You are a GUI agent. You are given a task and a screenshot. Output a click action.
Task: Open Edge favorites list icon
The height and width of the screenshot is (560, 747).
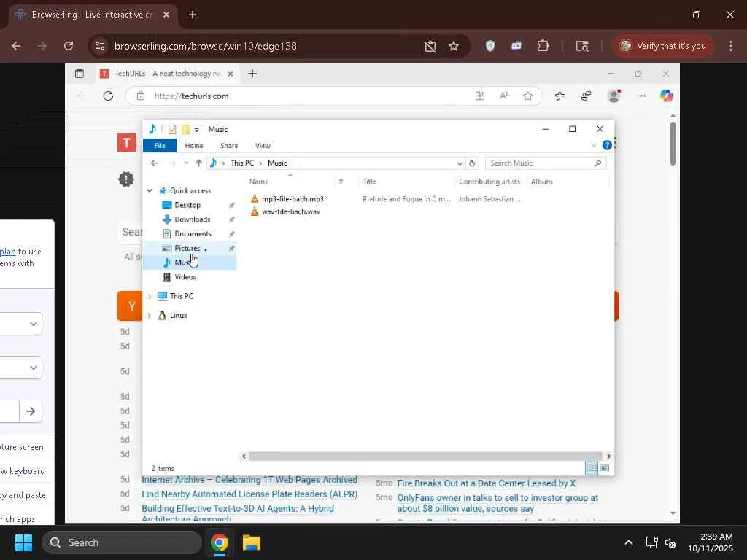[560, 96]
